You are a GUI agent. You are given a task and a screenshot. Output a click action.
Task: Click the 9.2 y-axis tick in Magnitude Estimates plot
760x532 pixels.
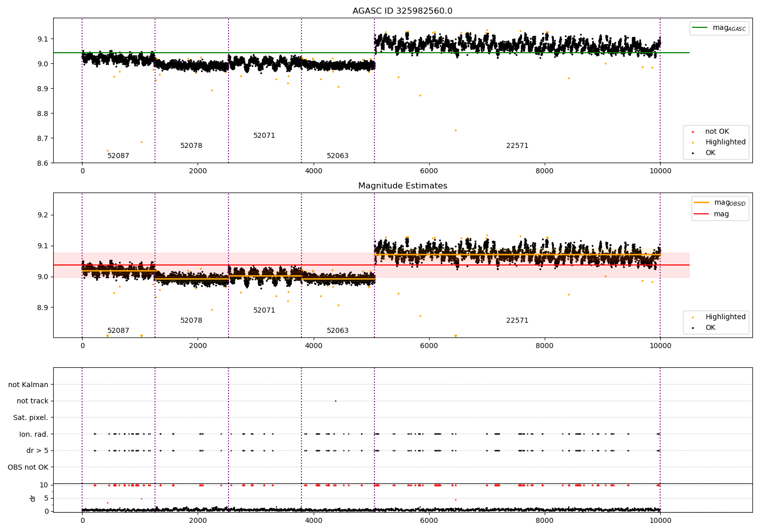tap(43, 215)
